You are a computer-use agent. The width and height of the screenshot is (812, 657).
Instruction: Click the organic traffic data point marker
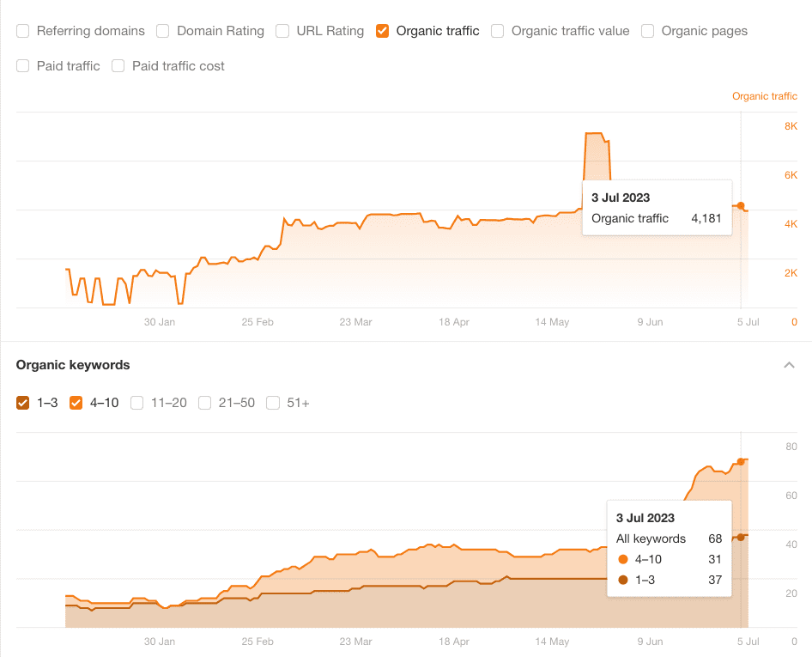point(741,205)
